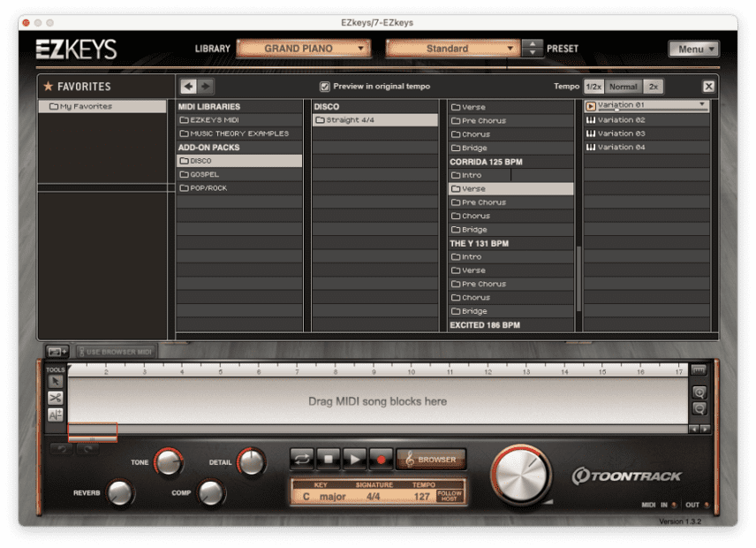Viewport: 756px width, 548px height.
Task: Open the Browser button
Action: tap(431, 460)
